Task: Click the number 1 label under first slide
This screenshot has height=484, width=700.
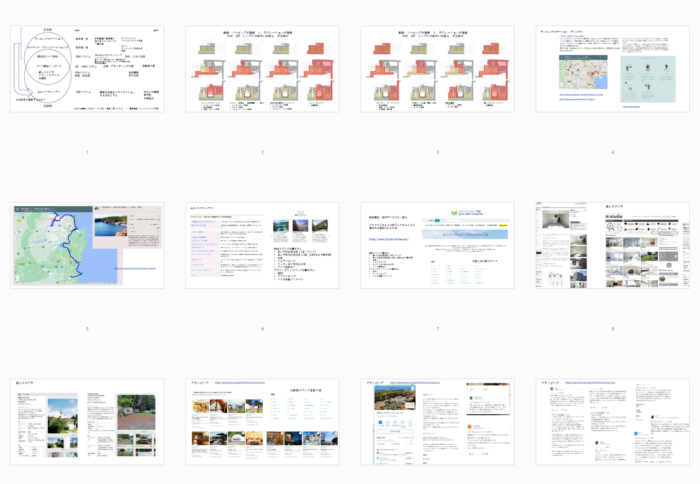Action: (x=87, y=152)
